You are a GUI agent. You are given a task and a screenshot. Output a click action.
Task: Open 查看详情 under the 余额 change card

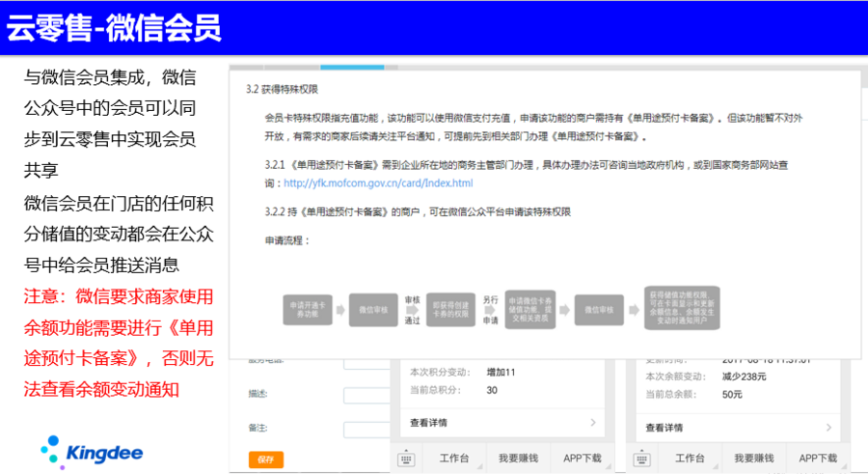pyautogui.click(x=664, y=428)
